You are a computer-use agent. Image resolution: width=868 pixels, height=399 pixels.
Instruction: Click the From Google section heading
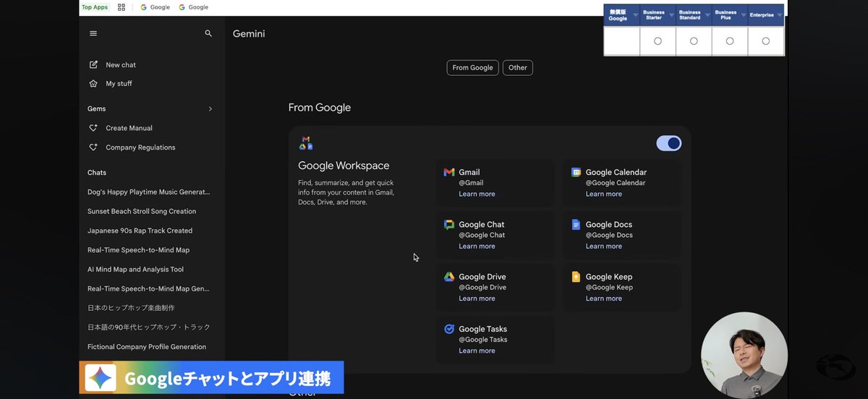[x=319, y=108]
